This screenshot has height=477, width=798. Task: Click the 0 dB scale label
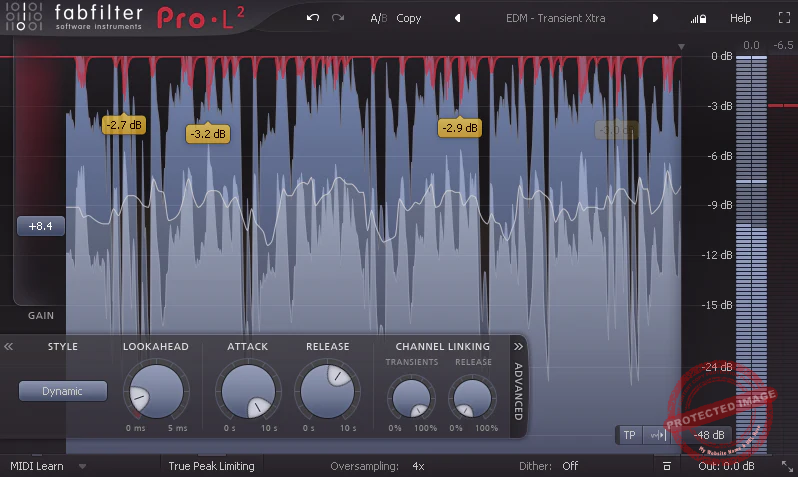pyautogui.click(x=722, y=56)
